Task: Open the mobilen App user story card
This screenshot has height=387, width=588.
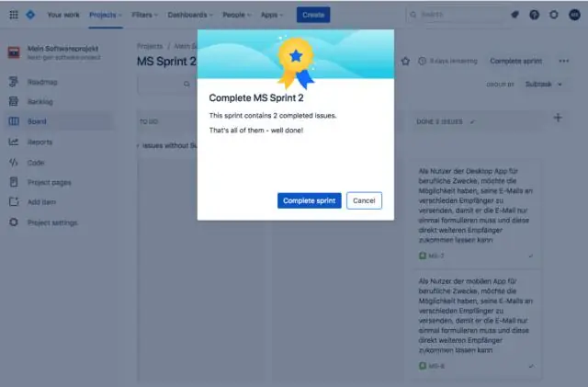Action: click(476, 324)
